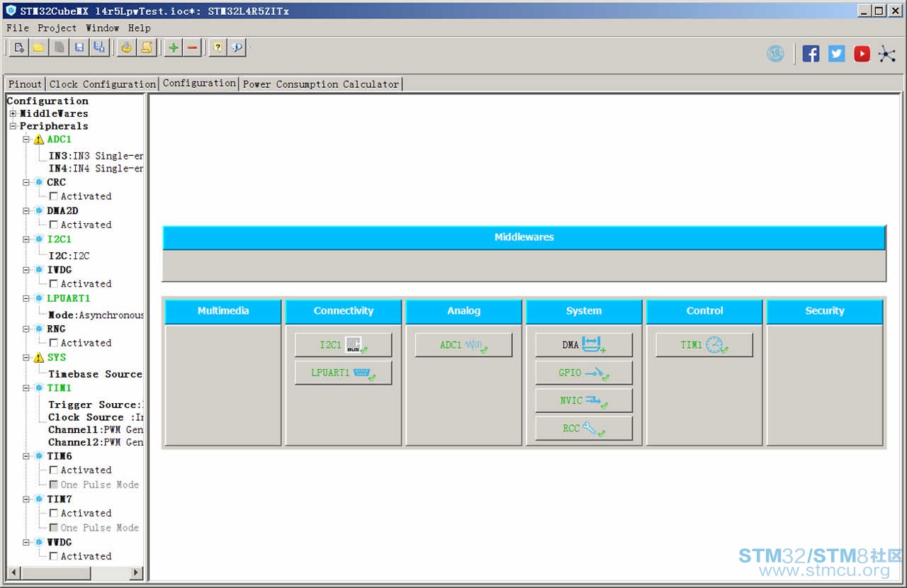Select the "Timebase Source" row under SYS
Screen dimensions: 907x588
(95, 374)
